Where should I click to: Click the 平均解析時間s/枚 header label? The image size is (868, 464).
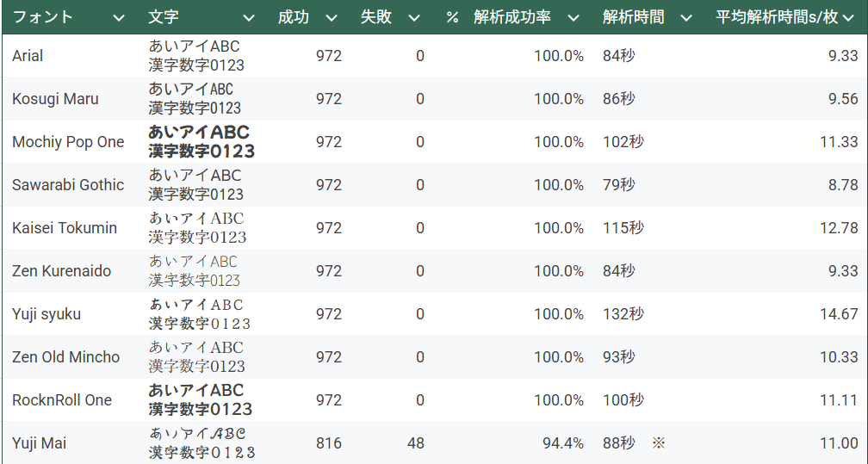[777, 17]
